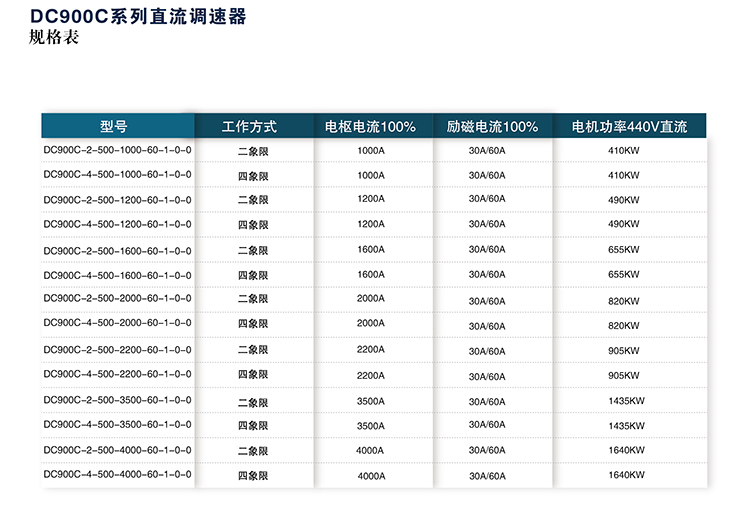Select model DC900C-4-500-4000-60-1-0-0 cell

pyautogui.click(x=117, y=475)
